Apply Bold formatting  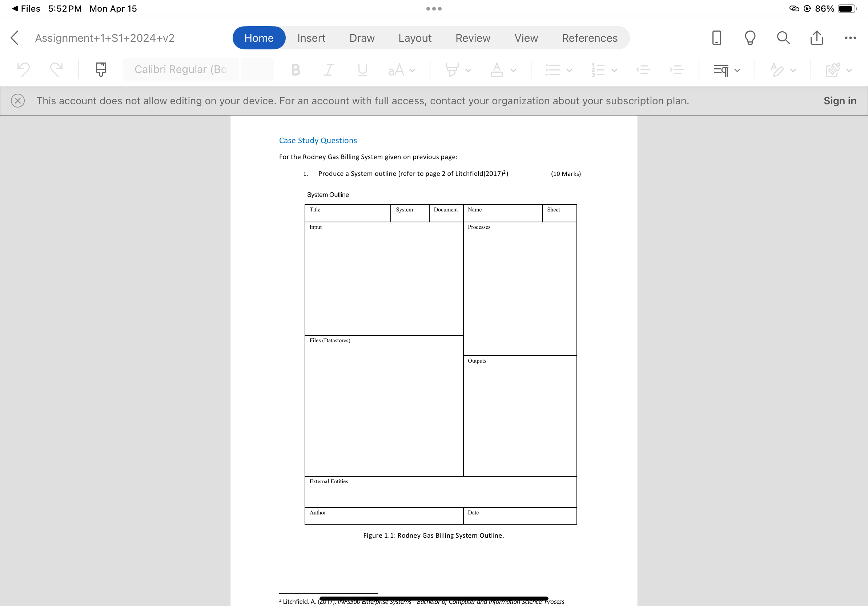pos(296,69)
